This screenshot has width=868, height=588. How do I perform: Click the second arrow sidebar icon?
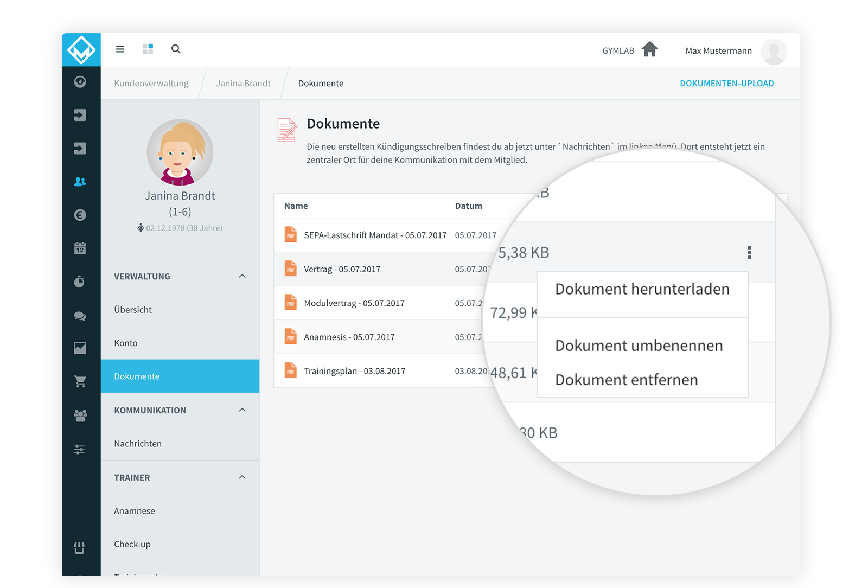(x=80, y=149)
